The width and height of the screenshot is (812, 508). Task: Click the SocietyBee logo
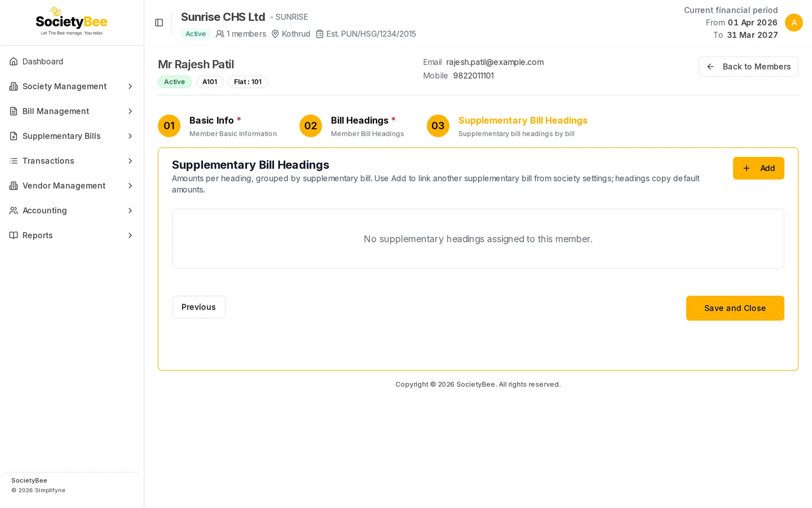pyautogui.click(x=72, y=22)
